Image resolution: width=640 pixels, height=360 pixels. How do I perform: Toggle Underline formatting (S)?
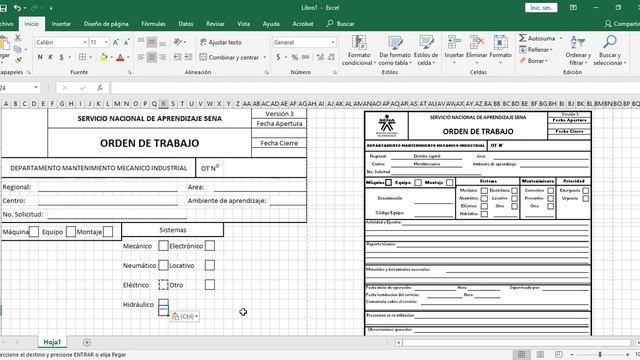click(x=62, y=57)
